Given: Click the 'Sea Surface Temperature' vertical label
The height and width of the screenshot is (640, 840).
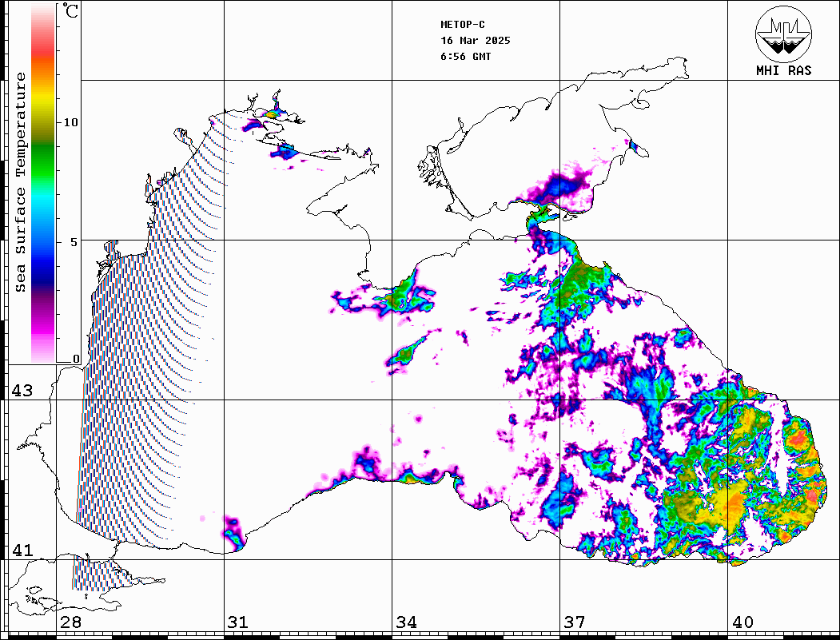Looking at the screenshot, I should pyautogui.click(x=21, y=182).
